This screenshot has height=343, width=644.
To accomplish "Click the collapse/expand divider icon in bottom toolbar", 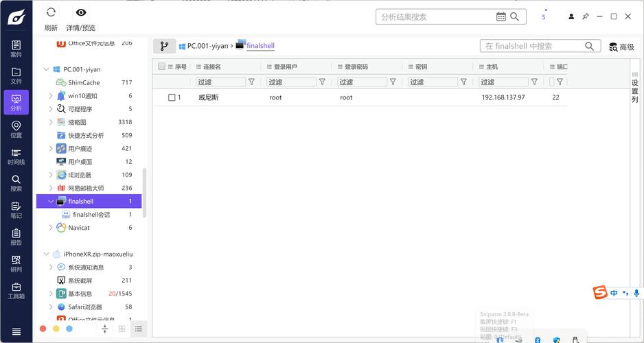I will (x=105, y=329).
